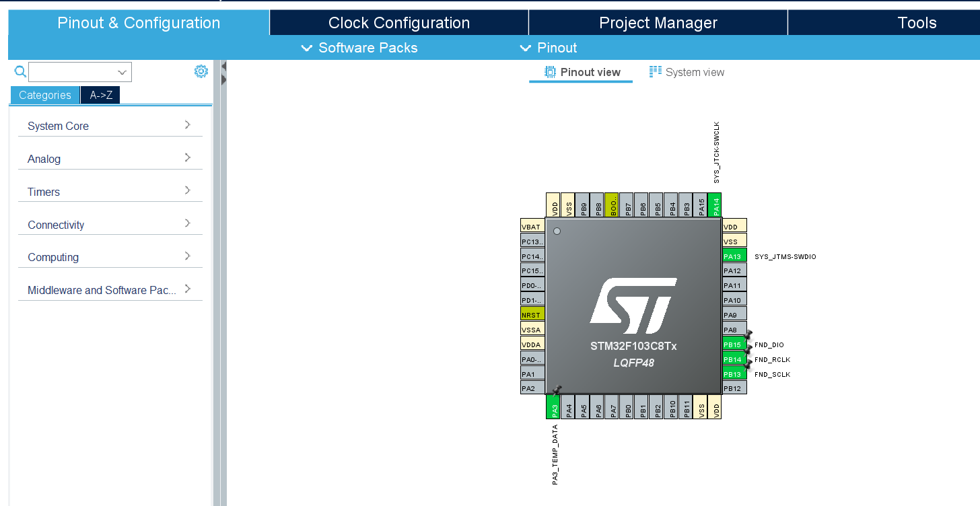Select pin PA8

click(x=734, y=330)
